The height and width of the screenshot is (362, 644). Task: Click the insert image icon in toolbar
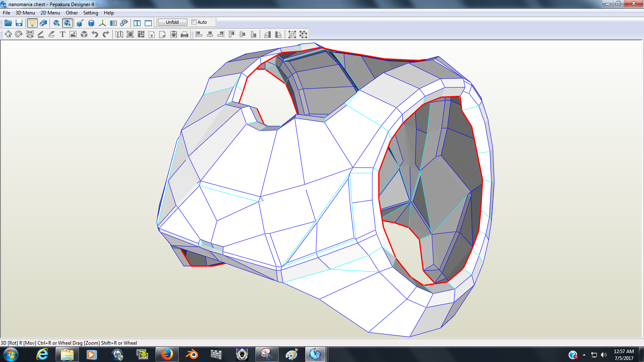point(73,34)
